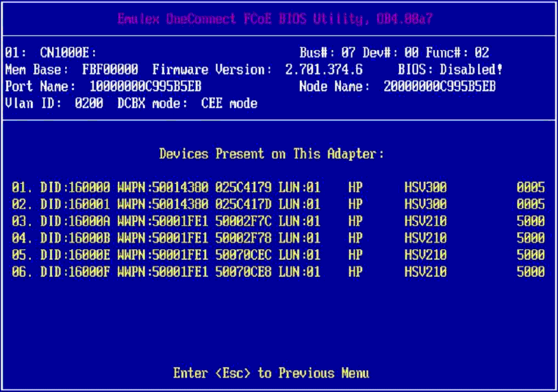Click the Bus# value 07
This screenshot has width=558, height=392.
[x=348, y=53]
